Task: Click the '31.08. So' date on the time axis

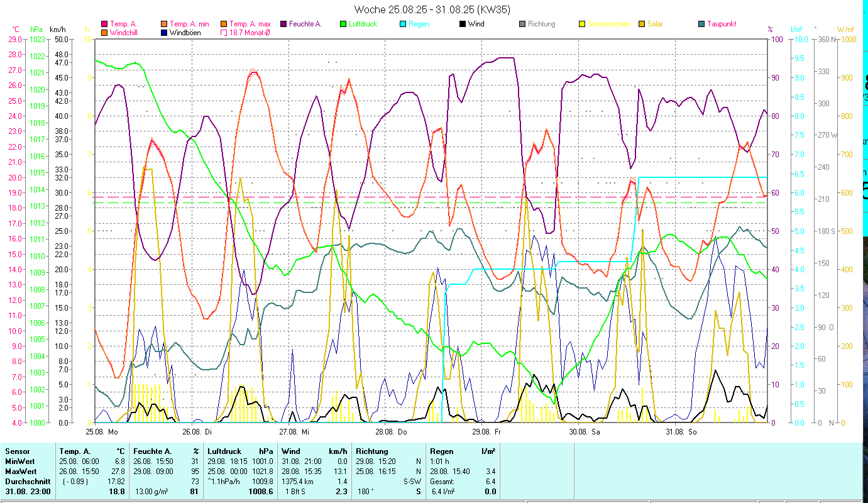Action: 681,432
